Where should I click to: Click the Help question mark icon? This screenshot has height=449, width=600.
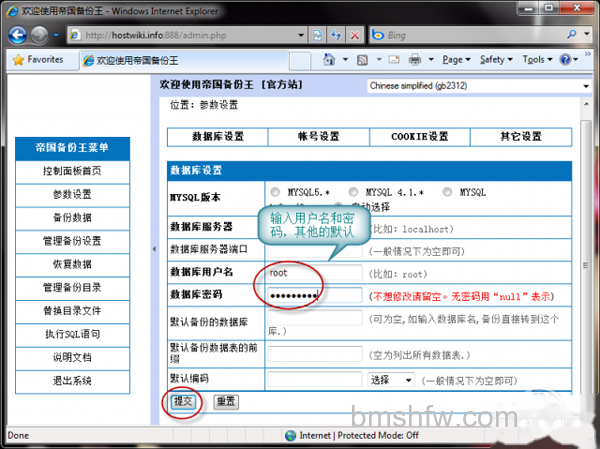pos(565,60)
